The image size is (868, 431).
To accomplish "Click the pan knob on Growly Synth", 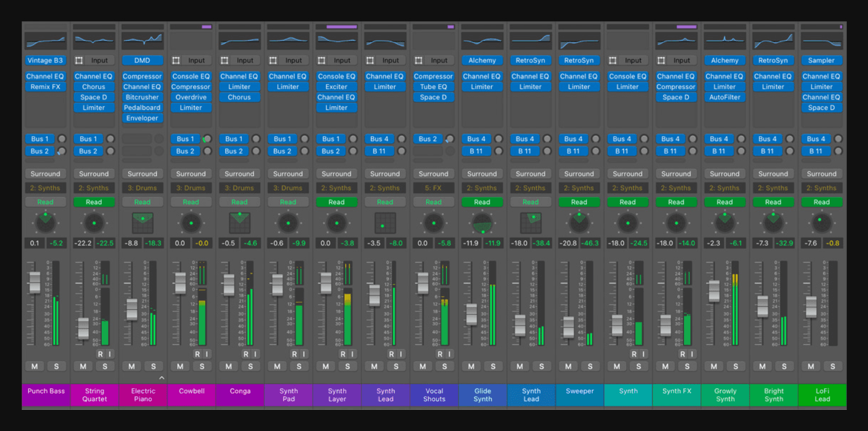I will [x=725, y=223].
